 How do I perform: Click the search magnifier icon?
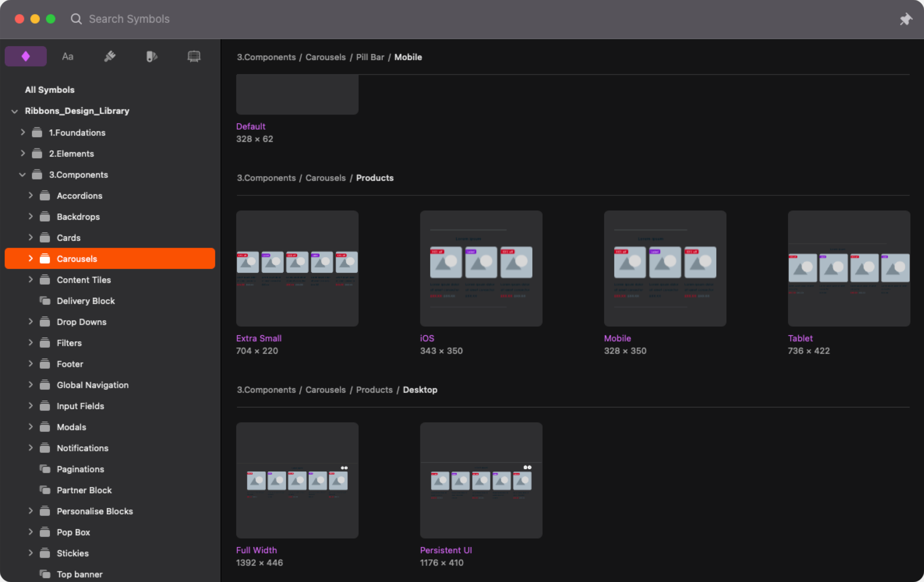click(x=76, y=19)
